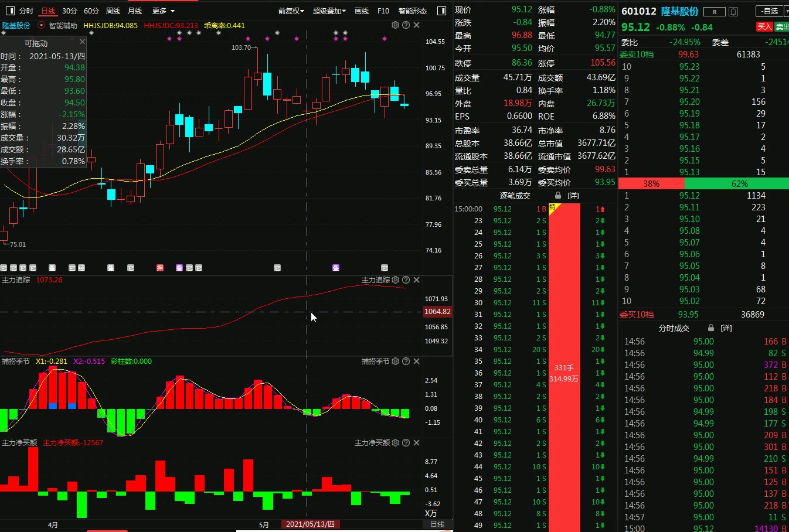Click the 14130 B last trade row
This screenshot has width=789, height=532.
click(706, 528)
